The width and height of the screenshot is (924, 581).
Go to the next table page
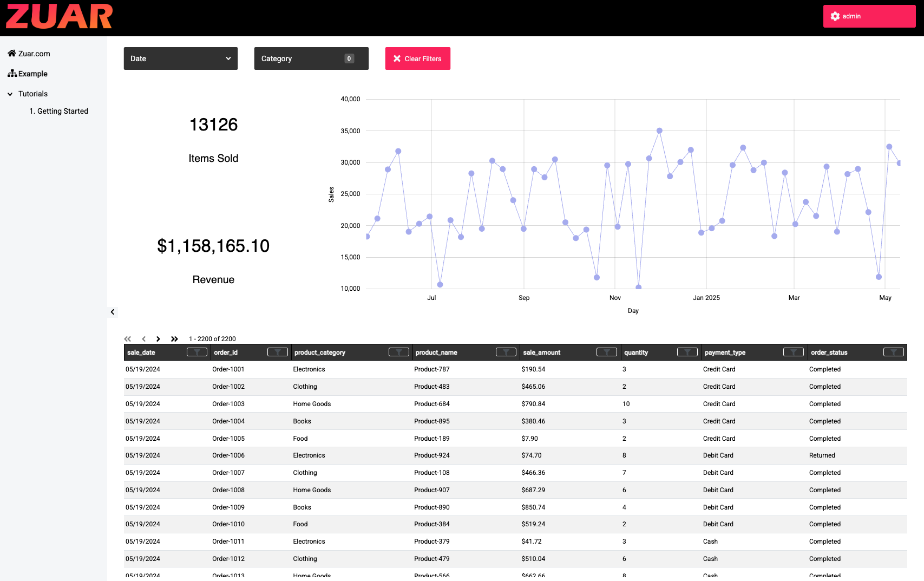(x=158, y=339)
